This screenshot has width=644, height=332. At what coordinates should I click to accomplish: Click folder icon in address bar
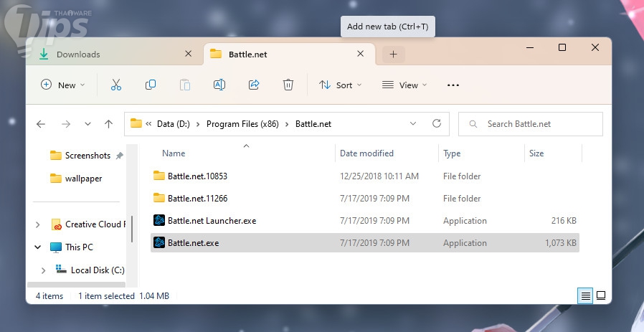click(x=136, y=123)
